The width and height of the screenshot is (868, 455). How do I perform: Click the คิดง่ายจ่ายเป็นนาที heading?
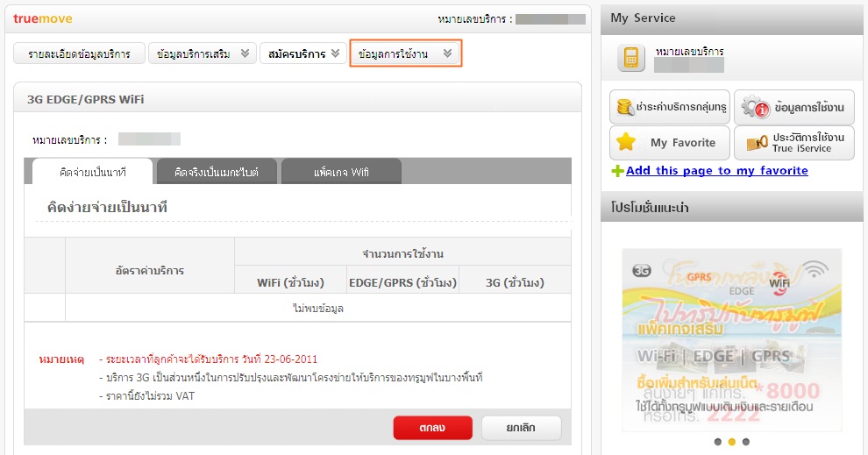[107, 208]
